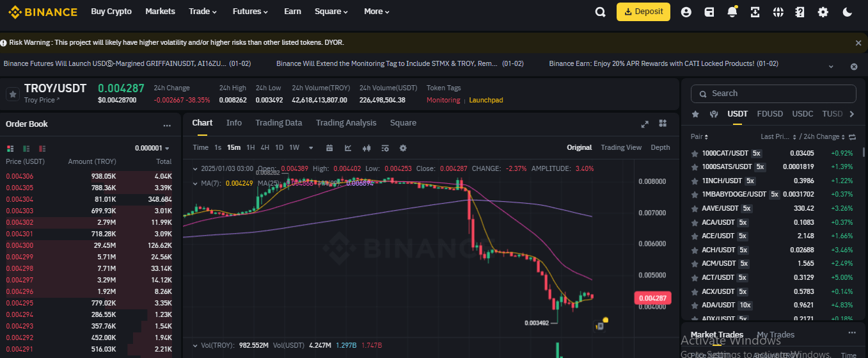Open the user profile icon
The width and height of the screenshot is (868, 358).
[x=686, y=12]
